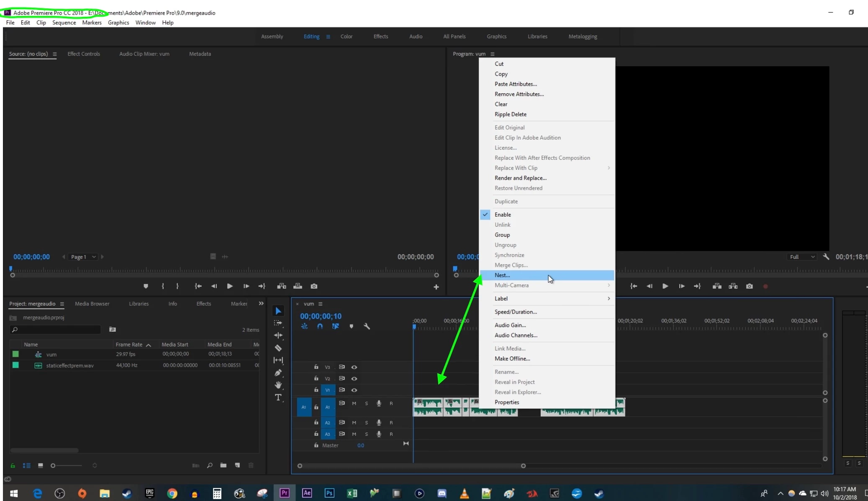Open timeline wrench display settings

tap(367, 326)
